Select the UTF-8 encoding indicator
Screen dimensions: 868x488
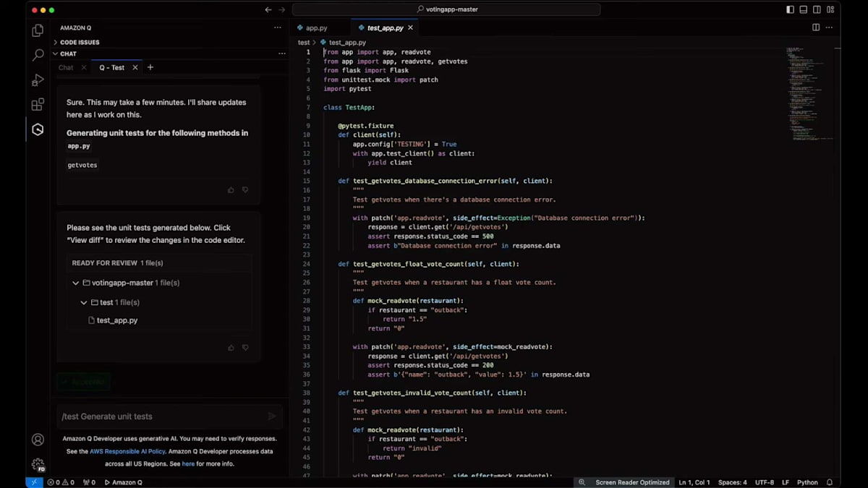point(764,482)
